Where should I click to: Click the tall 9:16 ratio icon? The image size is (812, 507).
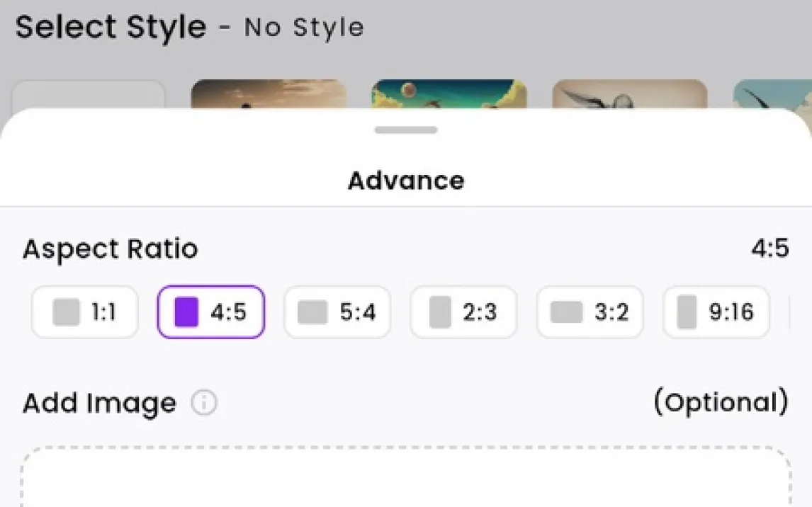coord(686,312)
